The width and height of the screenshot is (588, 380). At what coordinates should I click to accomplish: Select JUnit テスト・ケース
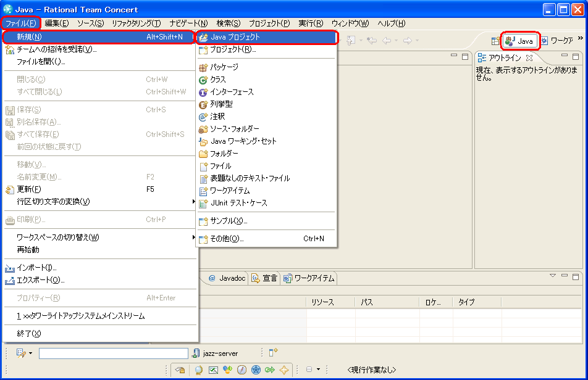click(x=266, y=203)
